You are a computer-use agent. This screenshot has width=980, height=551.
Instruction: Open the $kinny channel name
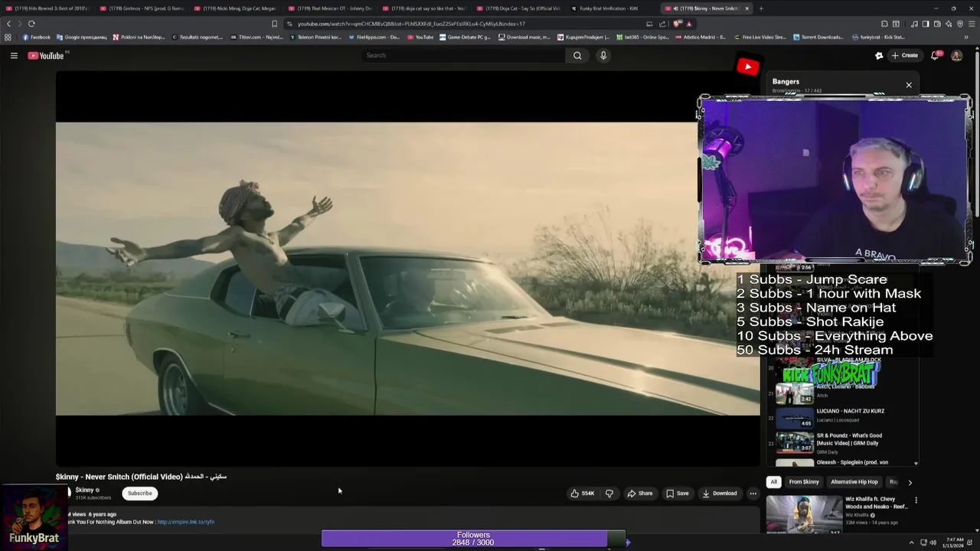pos(85,490)
